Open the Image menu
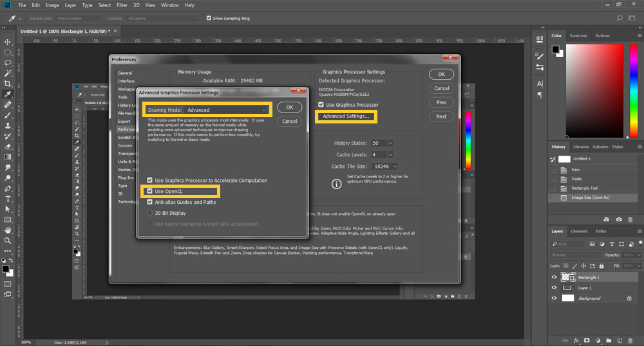The height and width of the screenshot is (346, 644). point(52,5)
